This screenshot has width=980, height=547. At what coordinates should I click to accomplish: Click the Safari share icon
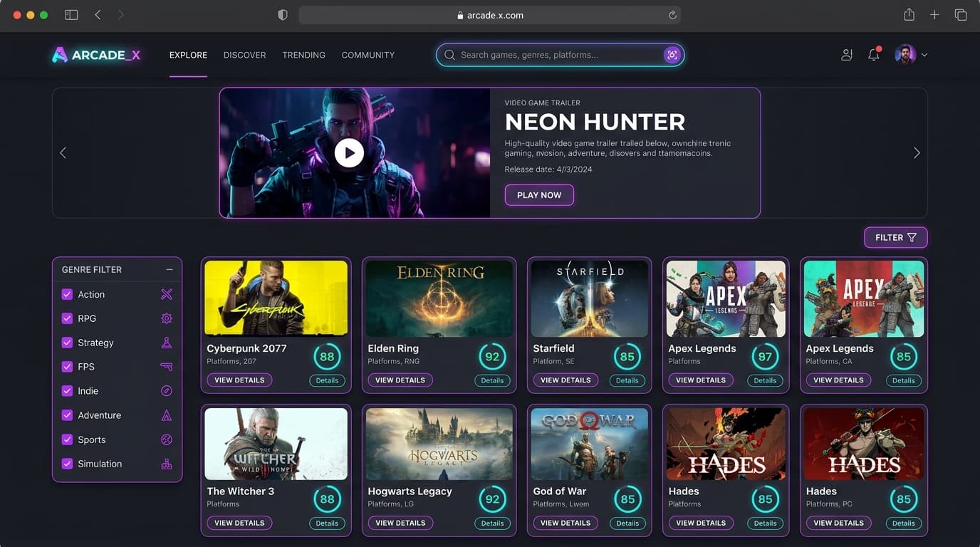pyautogui.click(x=909, y=14)
